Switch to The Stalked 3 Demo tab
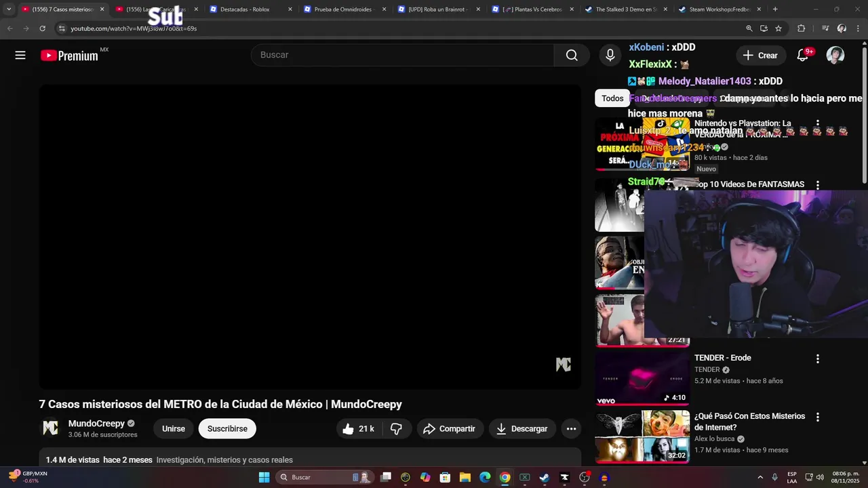 (x=625, y=9)
